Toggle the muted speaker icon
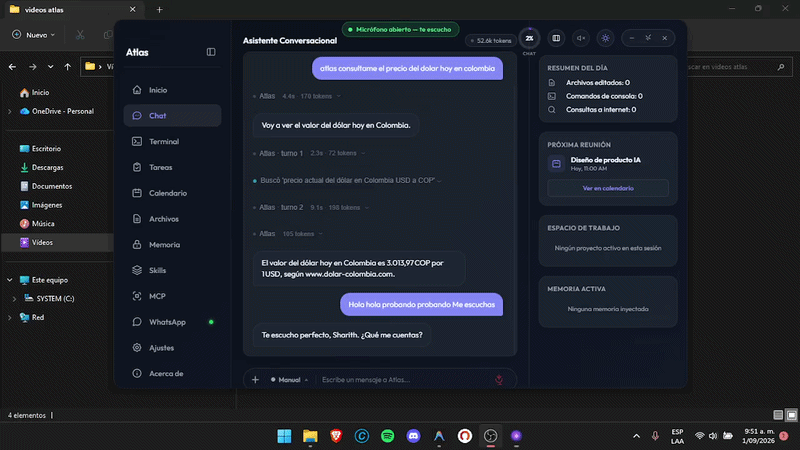800x450 pixels. click(581, 38)
